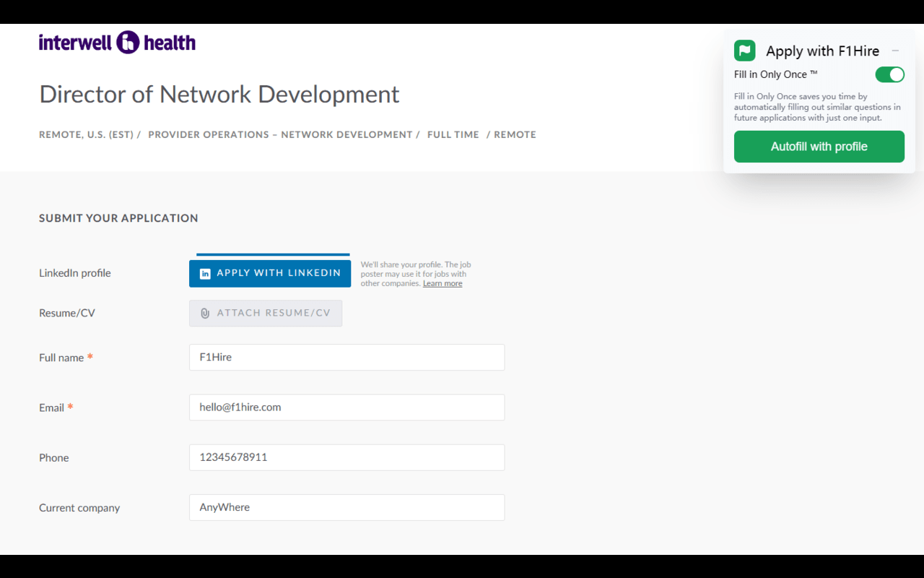Click the Fill in Only Once description paragraph
This screenshot has height=578, width=924.
click(817, 107)
